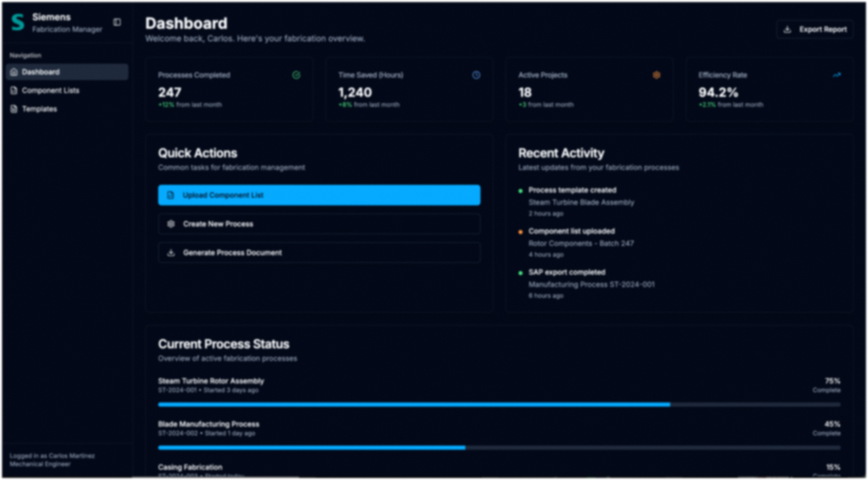Click the Quick Actions heading

198,153
